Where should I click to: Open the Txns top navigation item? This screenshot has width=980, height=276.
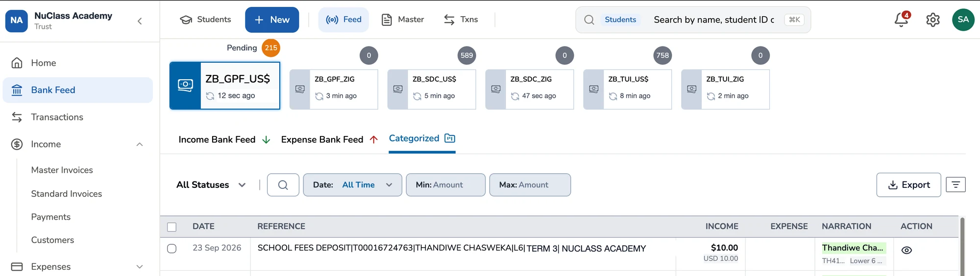[461, 20]
